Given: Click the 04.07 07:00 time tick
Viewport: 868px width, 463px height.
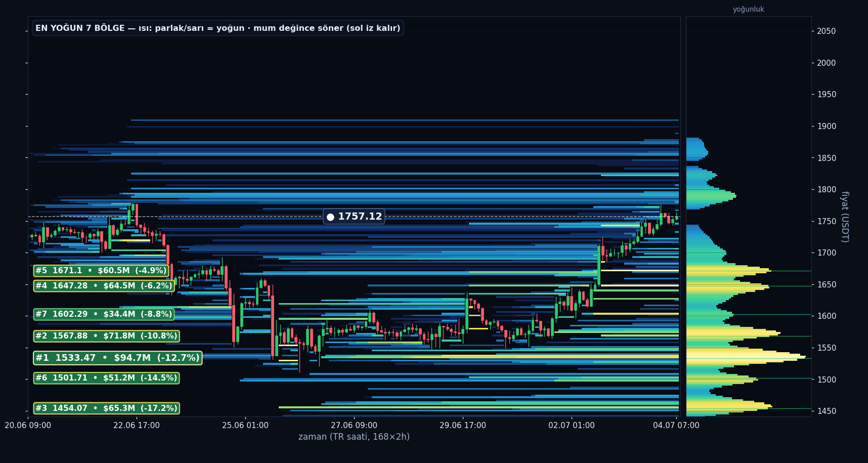Looking at the screenshot, I should (x=676, y=426).
